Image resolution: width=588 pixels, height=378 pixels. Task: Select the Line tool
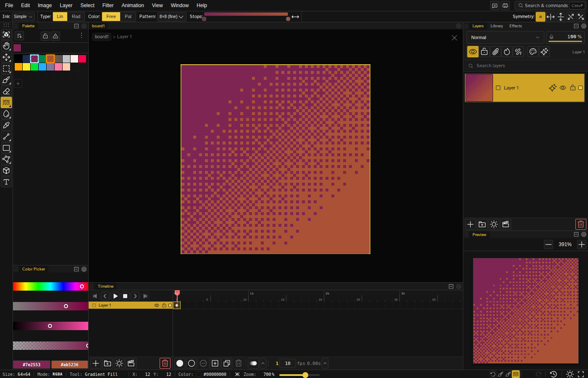click(x=6, y=136)
